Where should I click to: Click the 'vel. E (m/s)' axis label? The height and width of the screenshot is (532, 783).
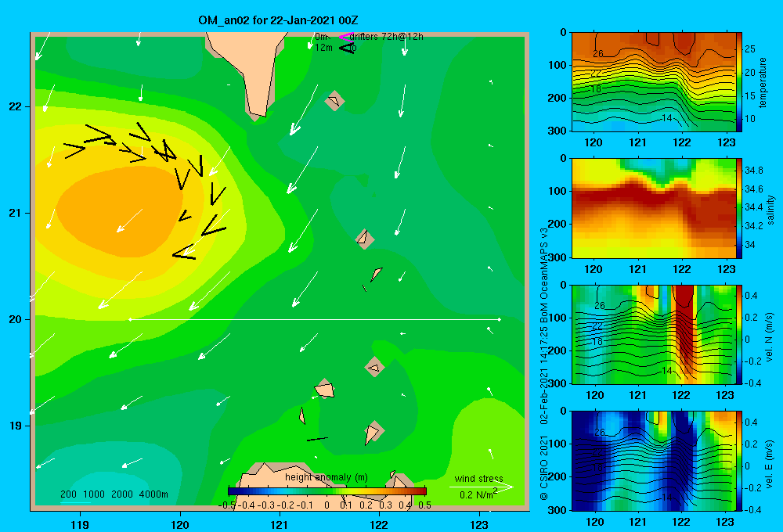click(x=769, y=464)
